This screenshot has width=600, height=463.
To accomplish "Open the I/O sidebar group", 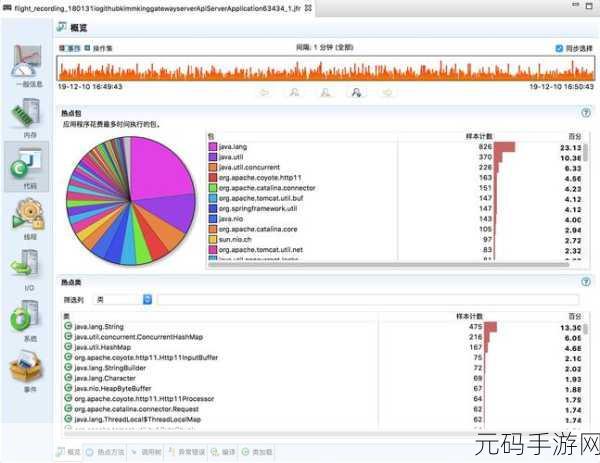I will coord(27,270).
